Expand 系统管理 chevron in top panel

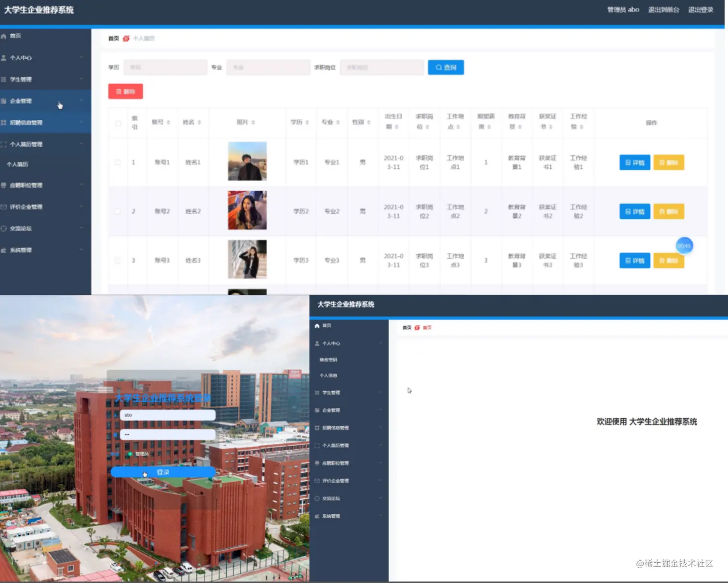(x=81, y=250)
